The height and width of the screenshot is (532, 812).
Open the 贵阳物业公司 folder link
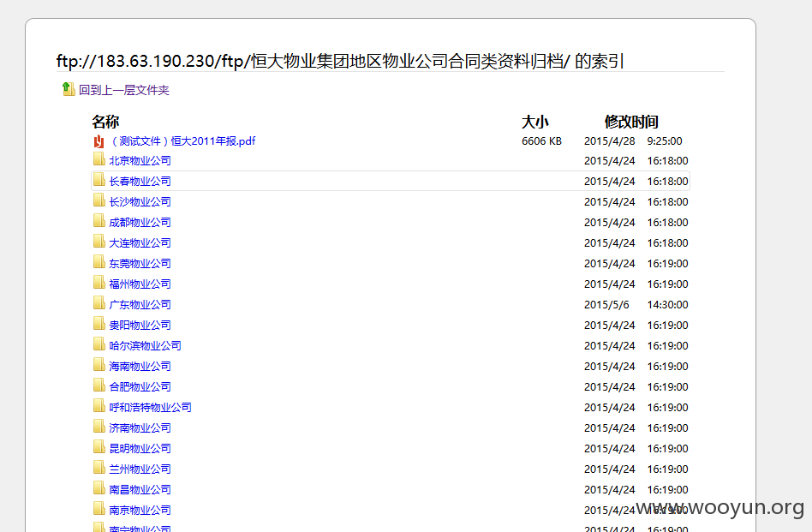140,325
